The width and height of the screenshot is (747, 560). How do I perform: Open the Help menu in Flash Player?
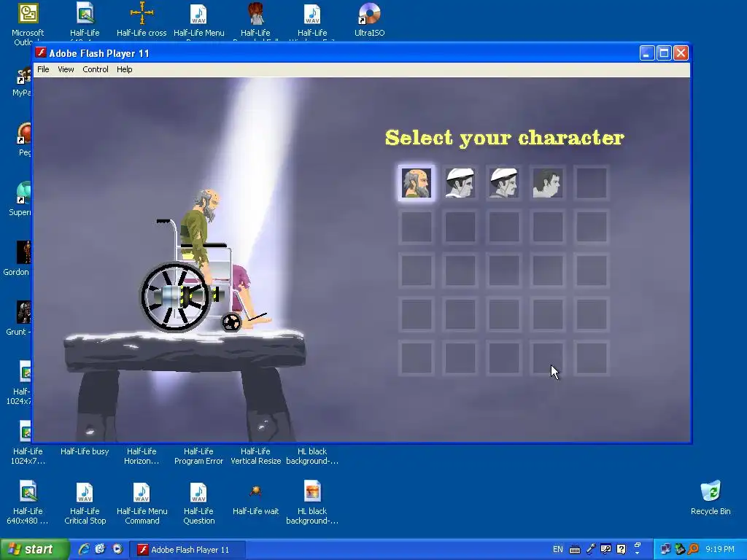coord(124,69)
